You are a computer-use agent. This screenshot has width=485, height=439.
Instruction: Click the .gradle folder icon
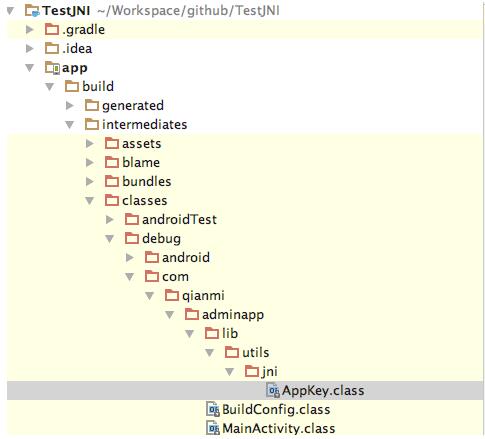pyautogui.click(x=52, y=29)
